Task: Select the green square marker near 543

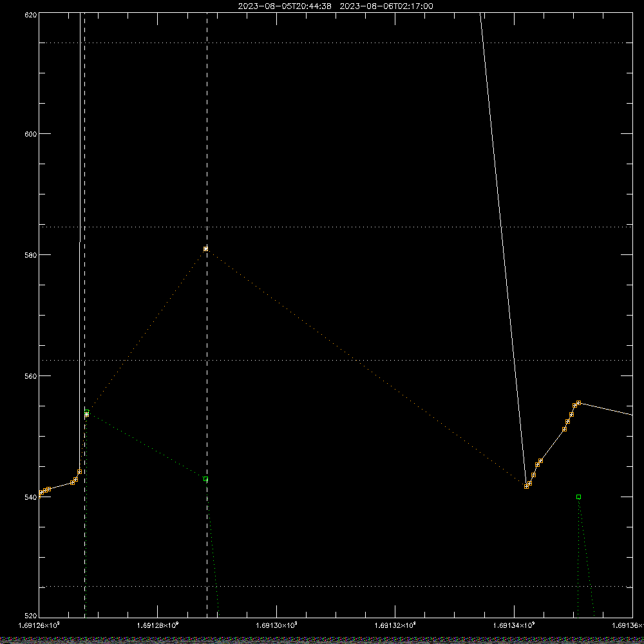Action: click(x=206, y=479)
